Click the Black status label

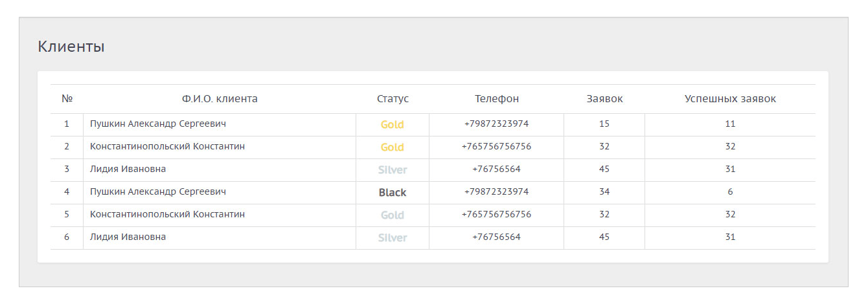[x=393, y=192]
